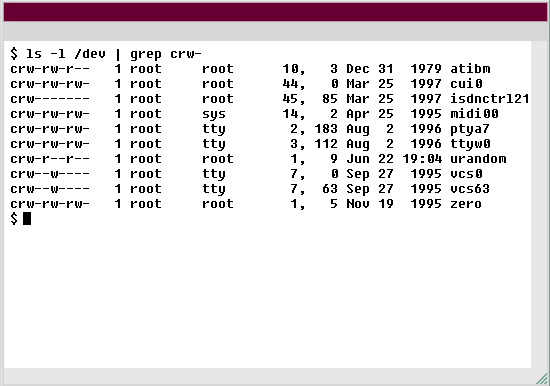Screen dimensions: 550x386
Task: Click the time '19:04' in the urandom row
Action: click(422, 159)
